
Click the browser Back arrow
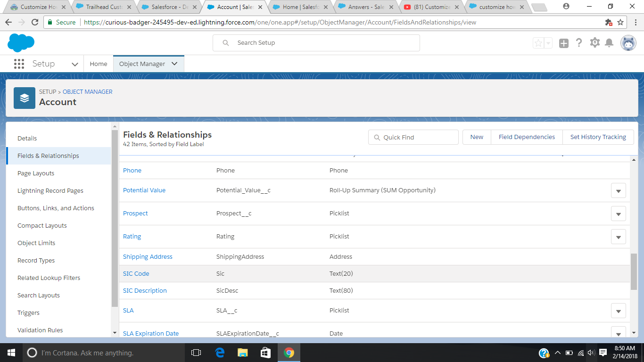click(8, 22)
